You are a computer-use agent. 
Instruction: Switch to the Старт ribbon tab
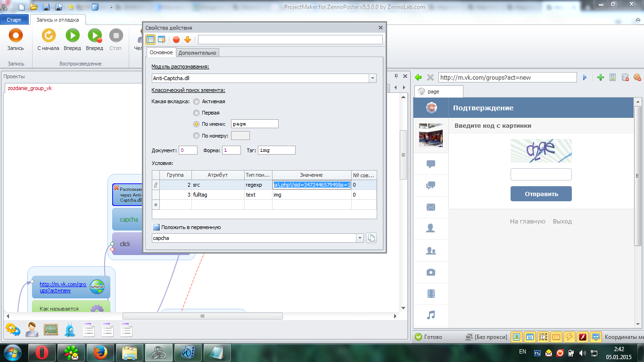14,20
